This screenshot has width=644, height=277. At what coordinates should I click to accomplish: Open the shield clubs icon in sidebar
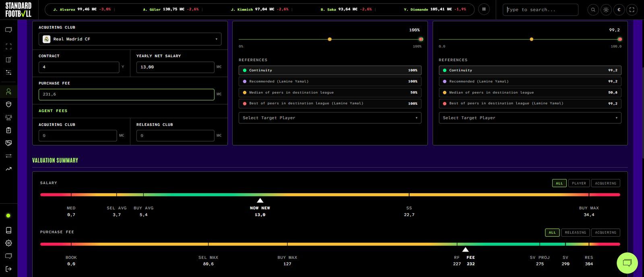(8, 104)
